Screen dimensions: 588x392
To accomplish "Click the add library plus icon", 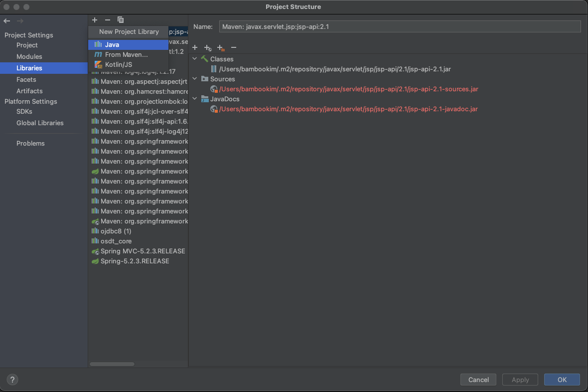I will (x=95, y=20).
